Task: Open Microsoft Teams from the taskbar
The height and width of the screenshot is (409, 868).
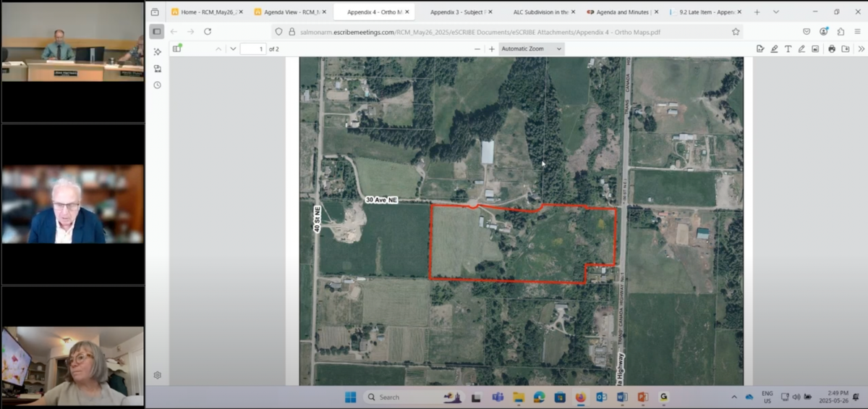Action: coord(498,397)
